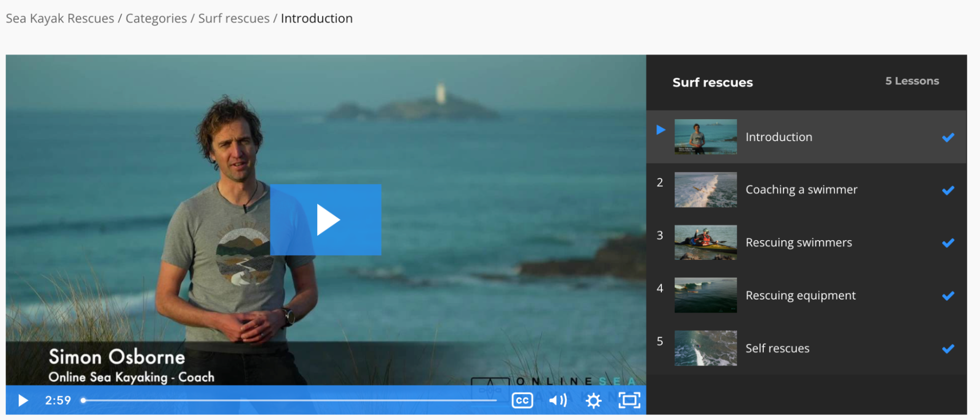
Task: Click the Introduction completion checkmark
Action: 948,137
